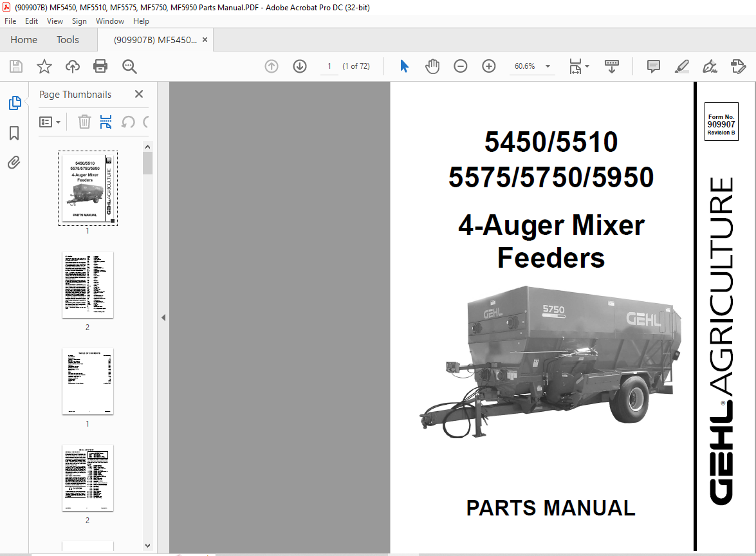Activate the Hand pan tool

pyautogui.click(x=432, y=66)
